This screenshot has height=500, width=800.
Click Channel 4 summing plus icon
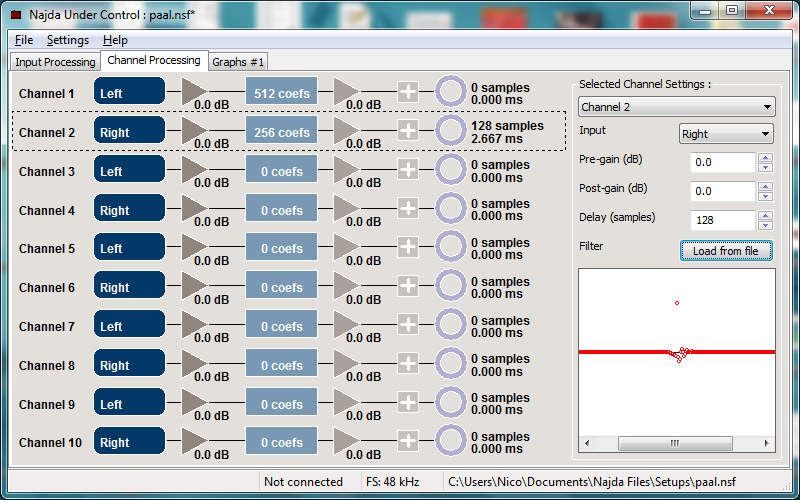pyautogui.click(x=408, y=208)
